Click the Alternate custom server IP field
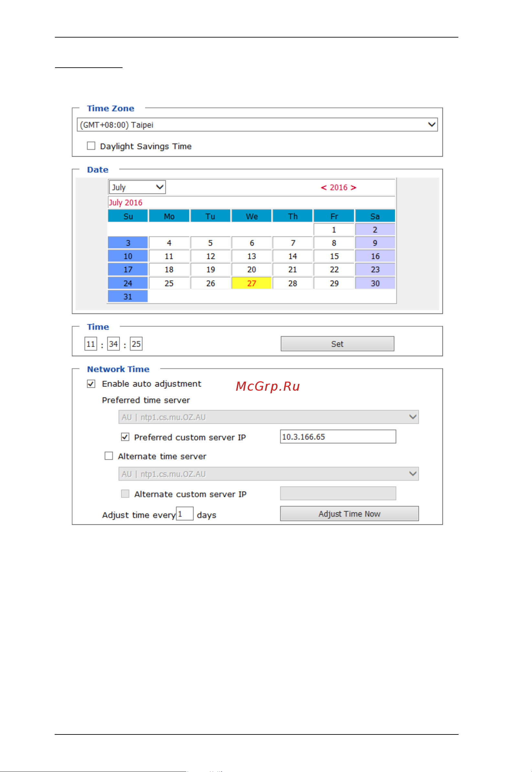 (338, 493)
